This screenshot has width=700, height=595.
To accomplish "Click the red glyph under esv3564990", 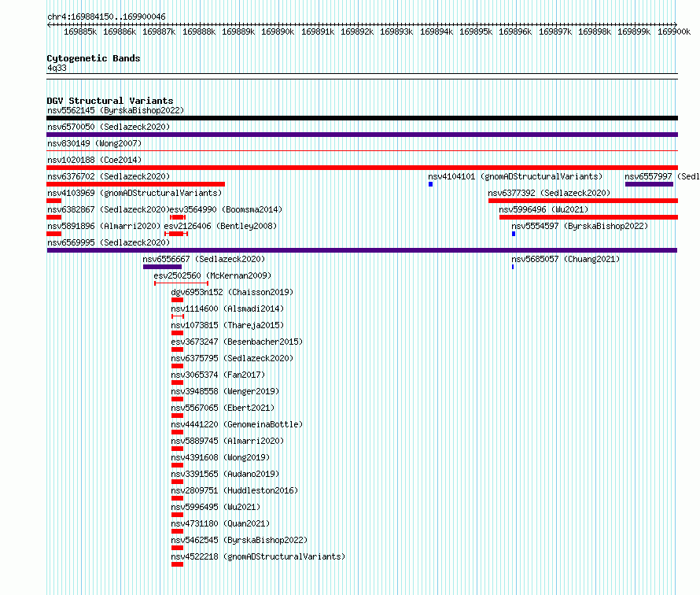I will (x=178, y=217).
